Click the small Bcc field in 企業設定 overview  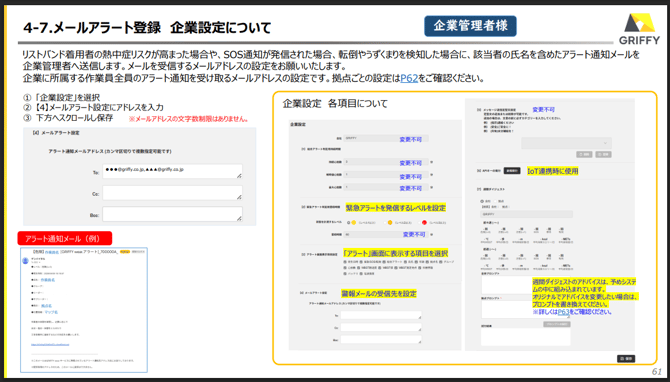(381, 340)
